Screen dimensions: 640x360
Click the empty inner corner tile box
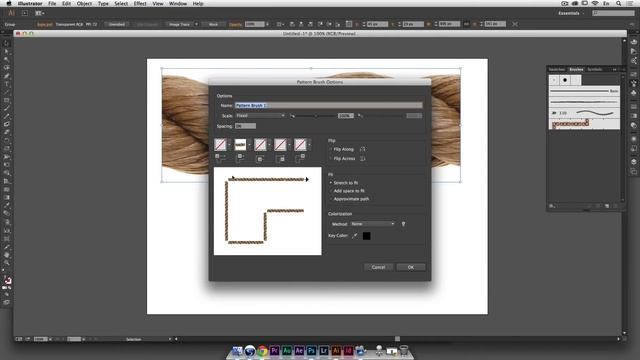pos(260,144)
